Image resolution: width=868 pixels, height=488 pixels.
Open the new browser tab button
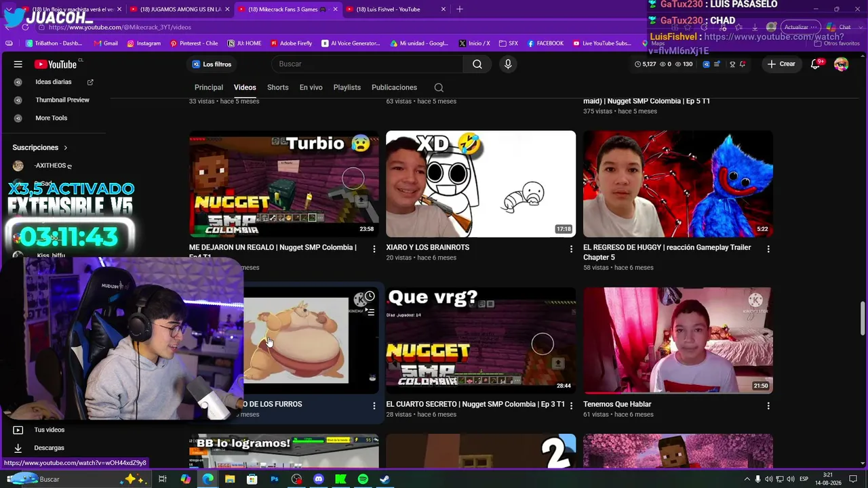pyautogui.click(x=459, y=9)
